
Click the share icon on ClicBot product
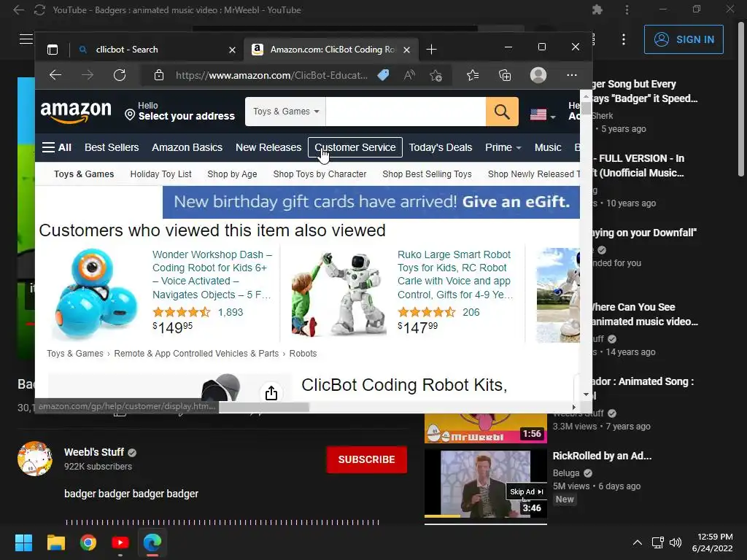tap(271, 393)
